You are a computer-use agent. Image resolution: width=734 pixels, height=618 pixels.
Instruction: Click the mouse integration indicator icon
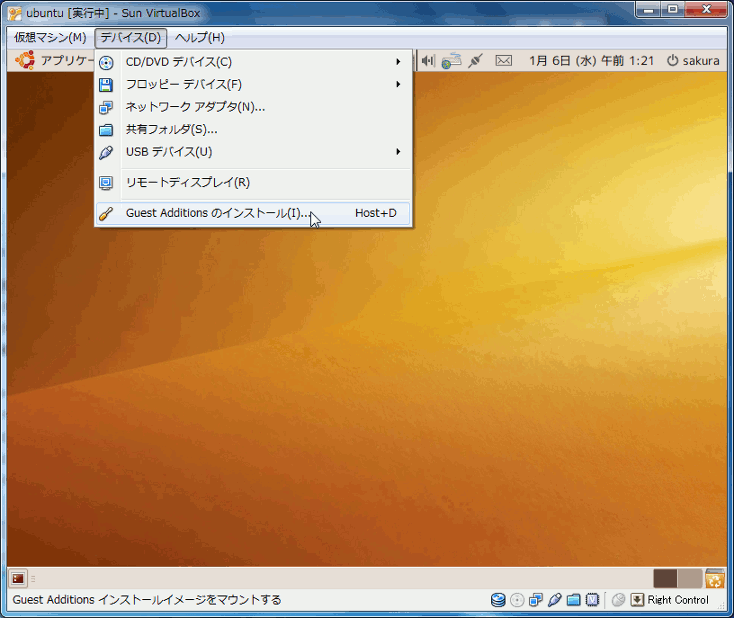(x=618, y=600)
